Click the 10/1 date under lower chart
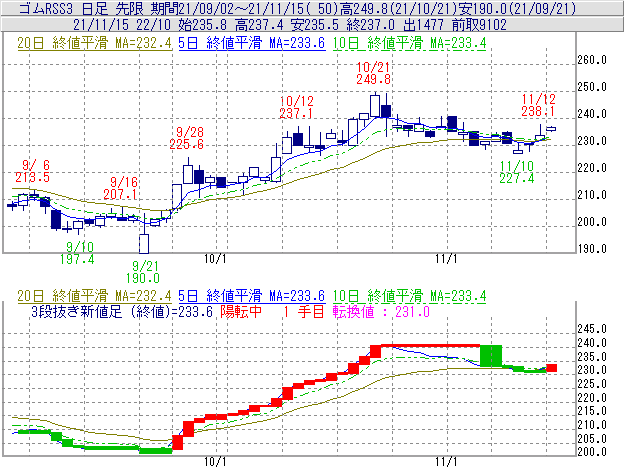 (215, 462)
